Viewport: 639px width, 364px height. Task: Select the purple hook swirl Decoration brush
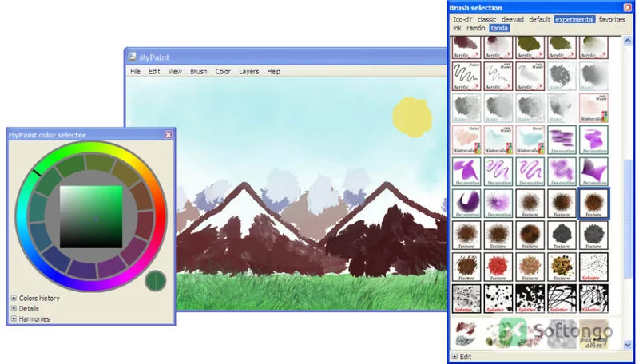pyautogui.click(x=466, y=204)
